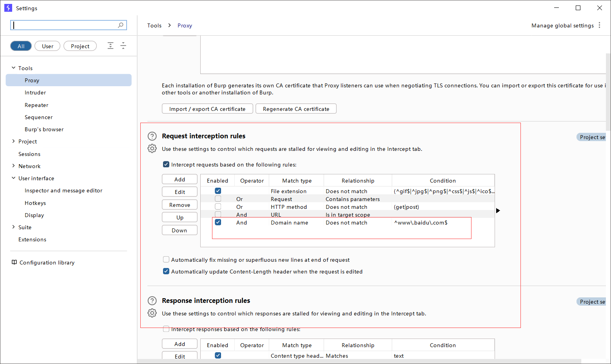Click Manage global settings
Image resolution: width=611 pixels, height=364 pixels.
562,25
